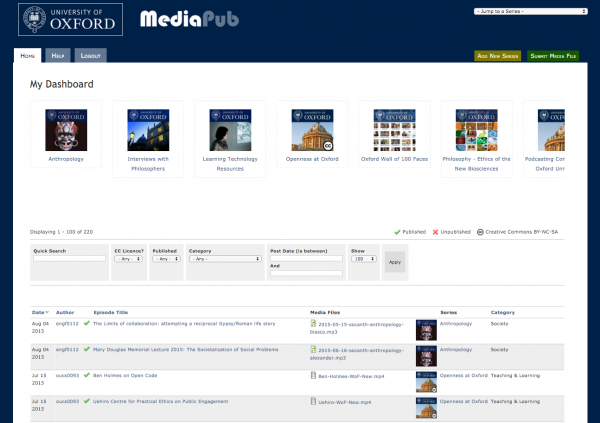600x423 pixels.
Task: Focus the Quick Search input field
Action: pyautogui.click(x=69, y=259)
